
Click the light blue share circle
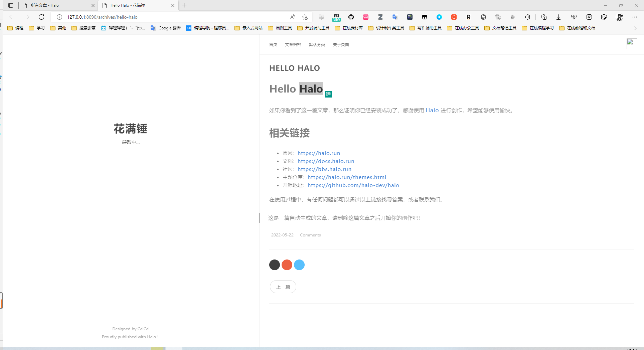pos(299,265)
